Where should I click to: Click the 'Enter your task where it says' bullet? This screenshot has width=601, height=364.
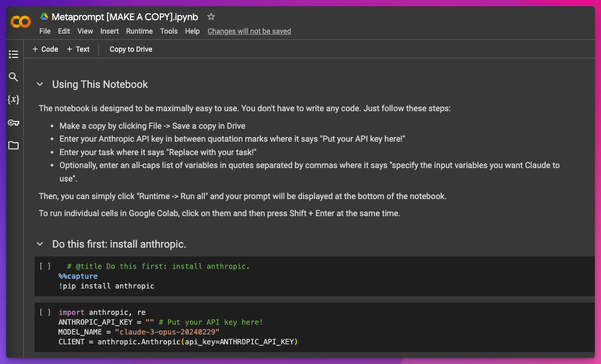pyautogui.click(x=158, y=152)
